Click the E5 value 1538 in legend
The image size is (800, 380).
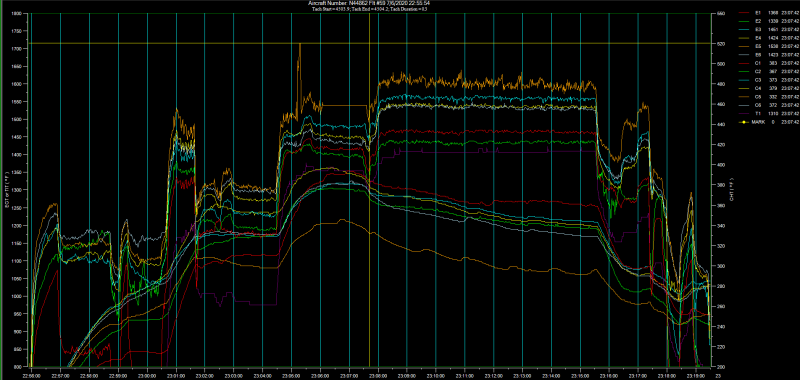773,46
